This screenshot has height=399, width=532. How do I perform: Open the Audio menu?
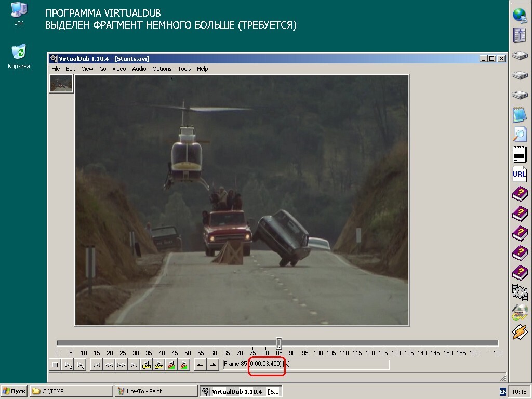[139, 69]
